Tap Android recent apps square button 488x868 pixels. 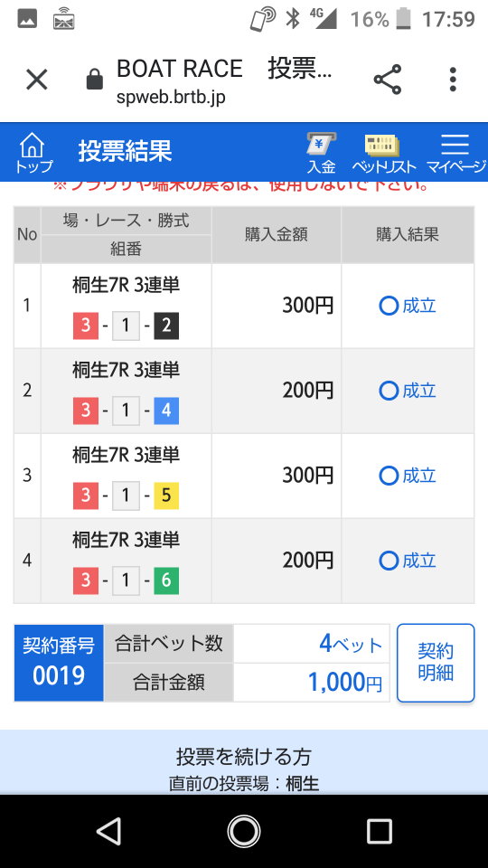click(x=380, y=832)
